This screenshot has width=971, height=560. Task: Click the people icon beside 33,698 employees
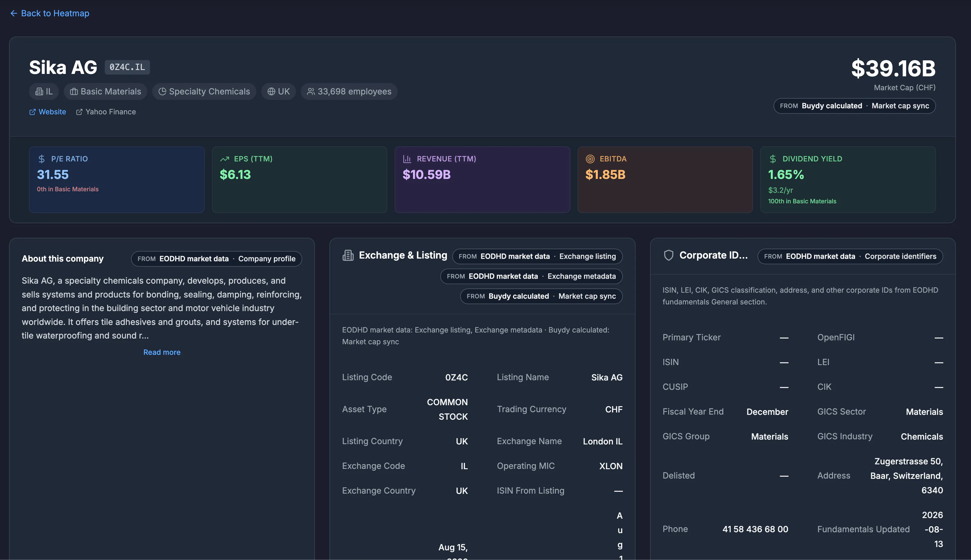[x=311, y=91]
